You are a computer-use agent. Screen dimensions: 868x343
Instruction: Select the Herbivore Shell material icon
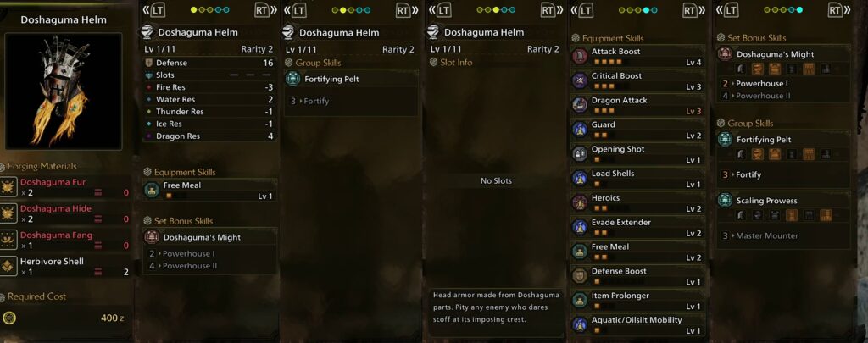click(8, 266)
